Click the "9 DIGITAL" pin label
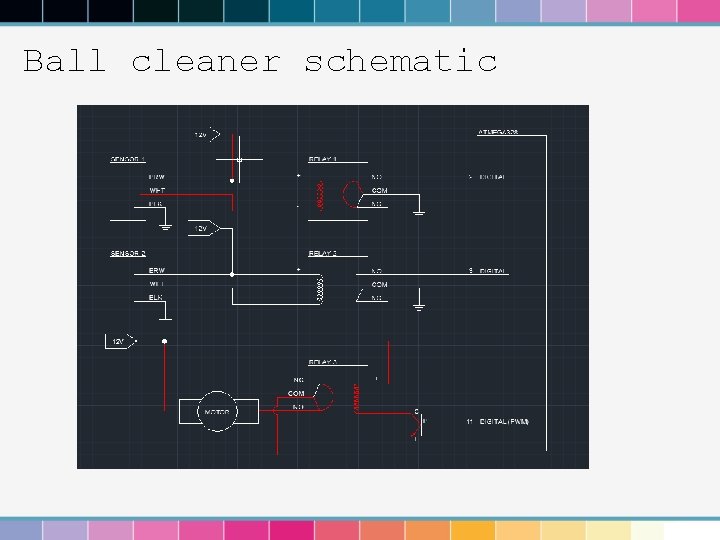Viewport: 720px width, 540px height. click(487, 271)
